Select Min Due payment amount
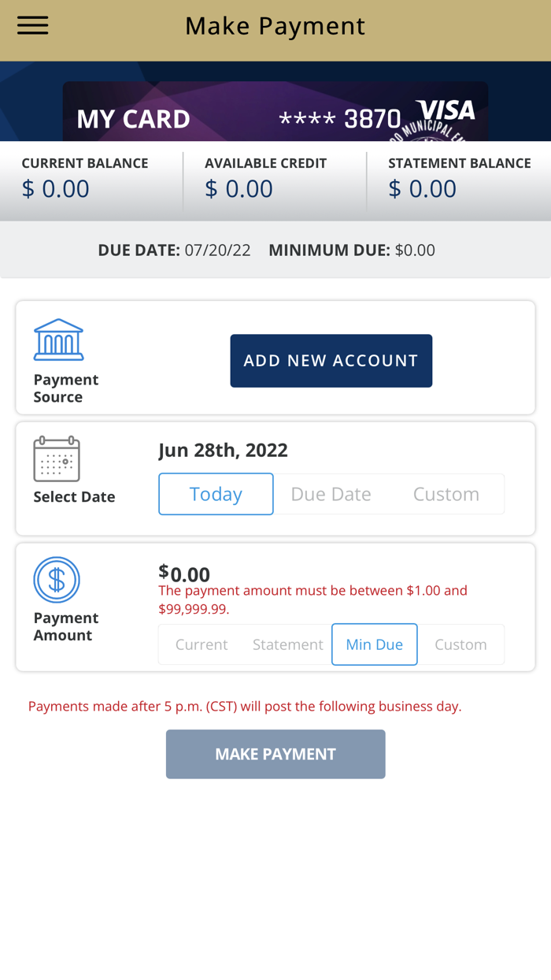551x980 pixels. [x=375, y=644]
